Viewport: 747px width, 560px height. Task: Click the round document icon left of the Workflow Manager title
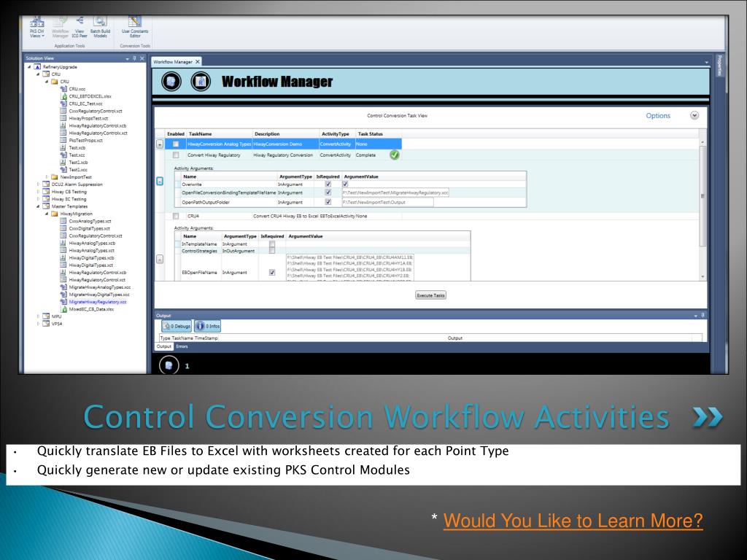click(x=201, y=82)
